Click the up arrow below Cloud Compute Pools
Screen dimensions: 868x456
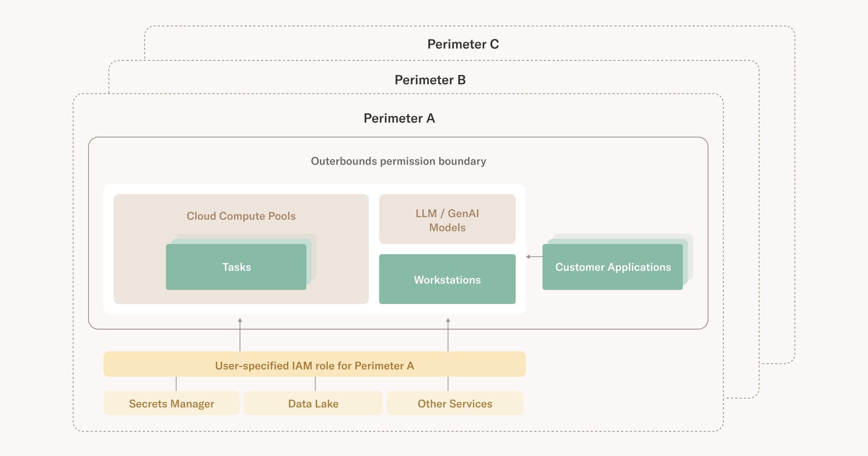click(x=240, y=334)
